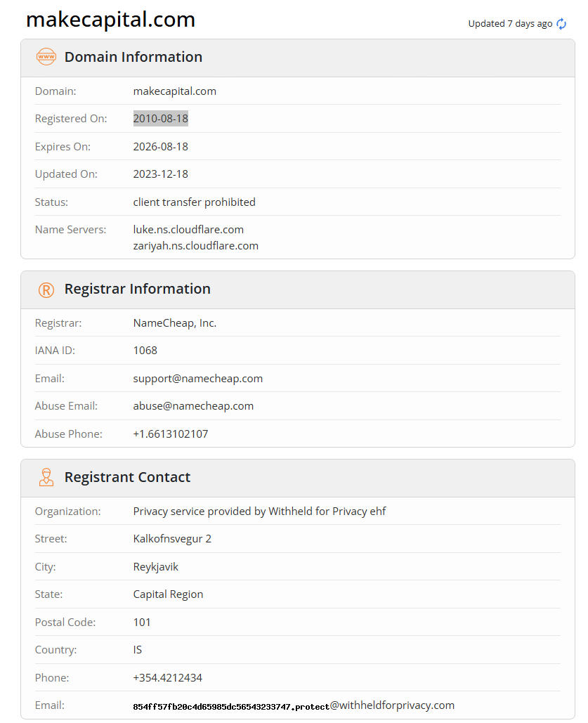Screen dimensions: 588x723
Task: Click the WWW globe icon
Action: pyautogui.click(x=46, y=57)
